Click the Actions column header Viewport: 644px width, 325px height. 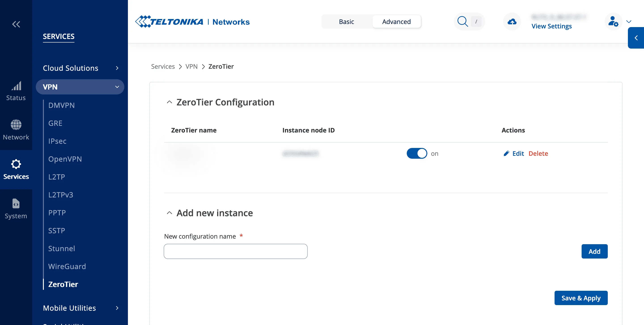513,130
